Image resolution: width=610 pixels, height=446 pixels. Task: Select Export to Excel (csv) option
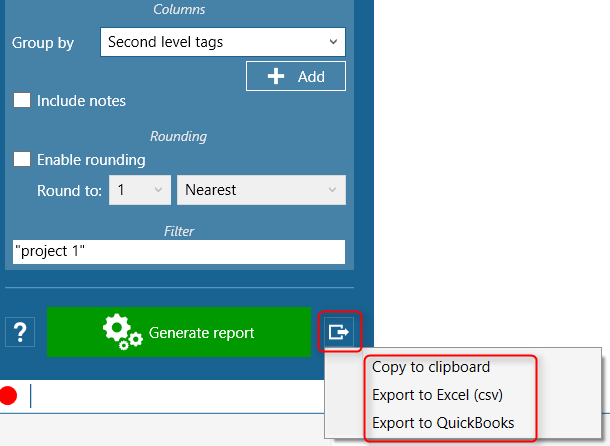[436, 395]
